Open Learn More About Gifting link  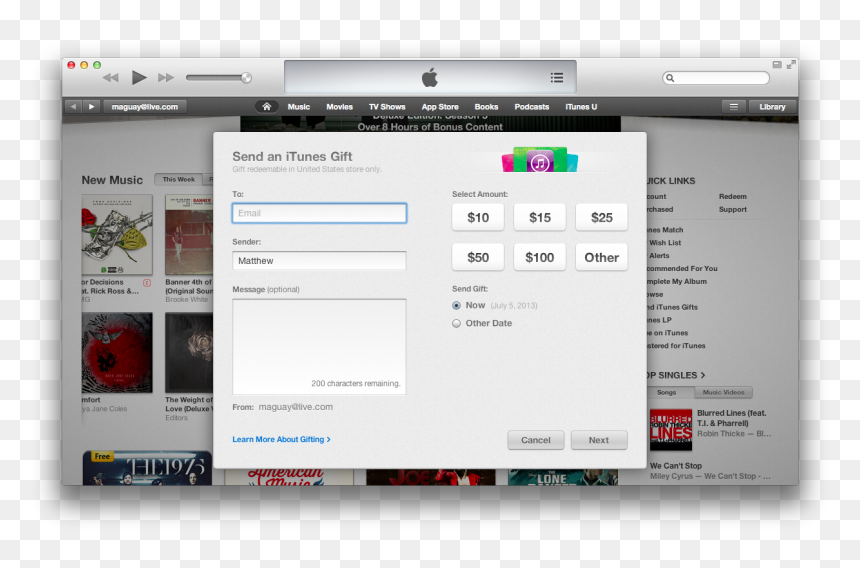tap(281, 439)
